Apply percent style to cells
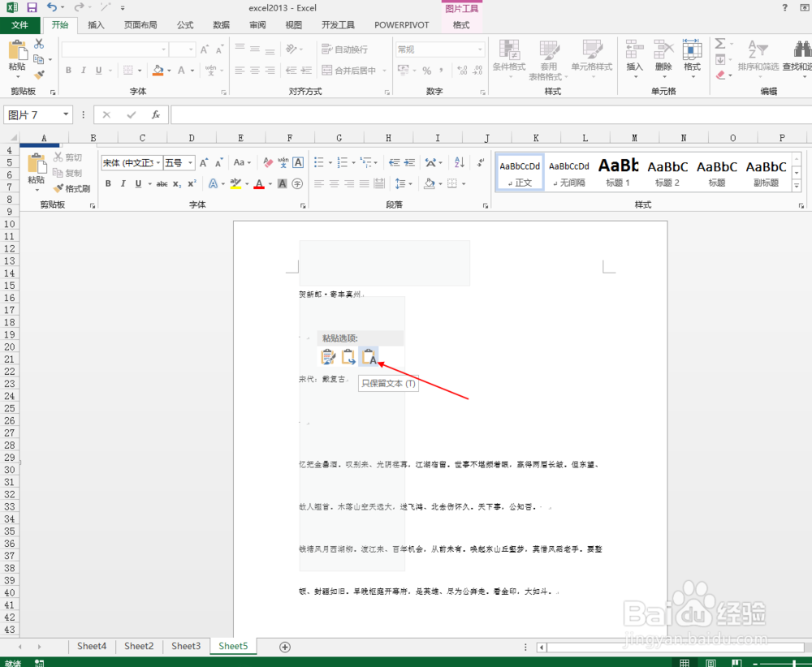The width and height of the screenshot is (812, 667). pyautogui.click(x=427, y=71)
